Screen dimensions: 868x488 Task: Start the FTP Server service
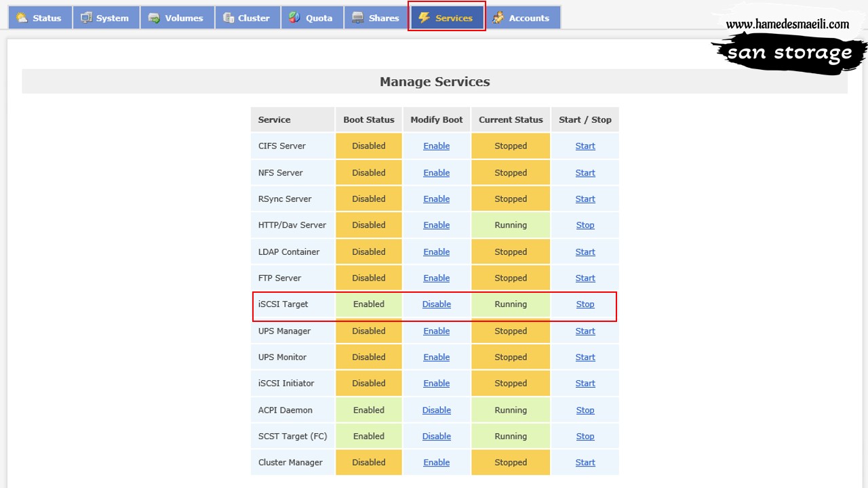pyautogui.click(x=585, y=278)
